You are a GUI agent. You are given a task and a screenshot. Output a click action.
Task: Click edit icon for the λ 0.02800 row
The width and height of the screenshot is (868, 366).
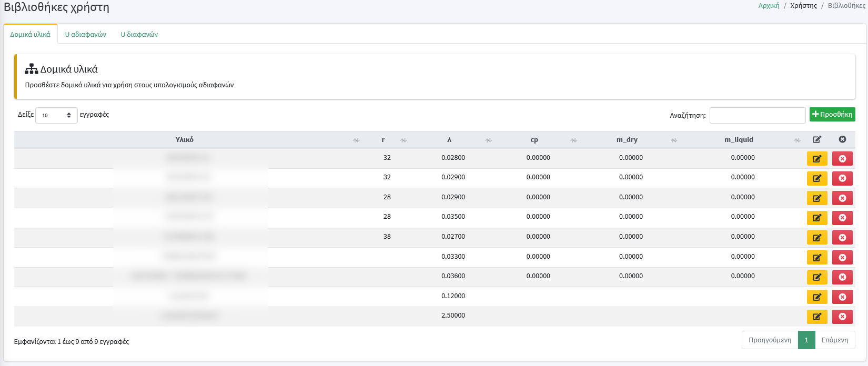click(x=816, y=159)
